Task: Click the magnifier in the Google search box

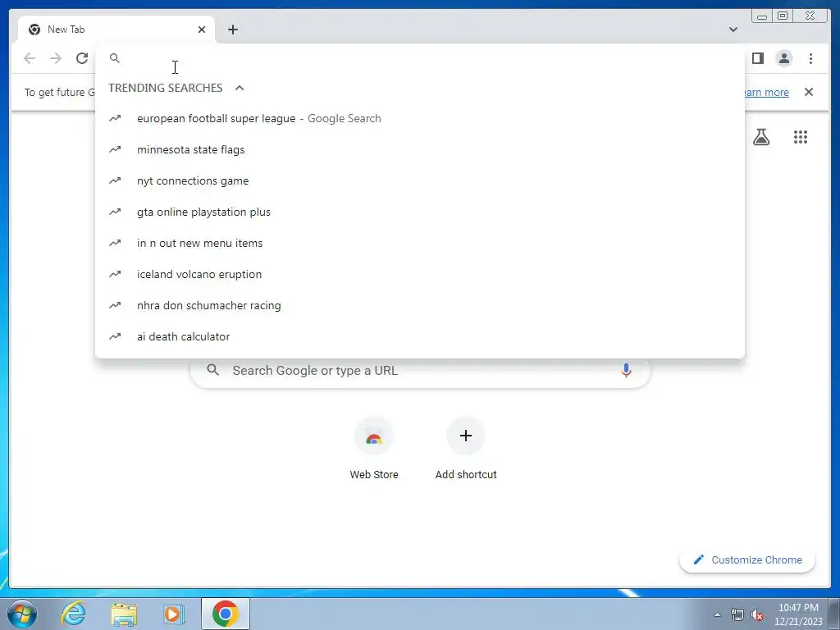Action: [212, 370]
